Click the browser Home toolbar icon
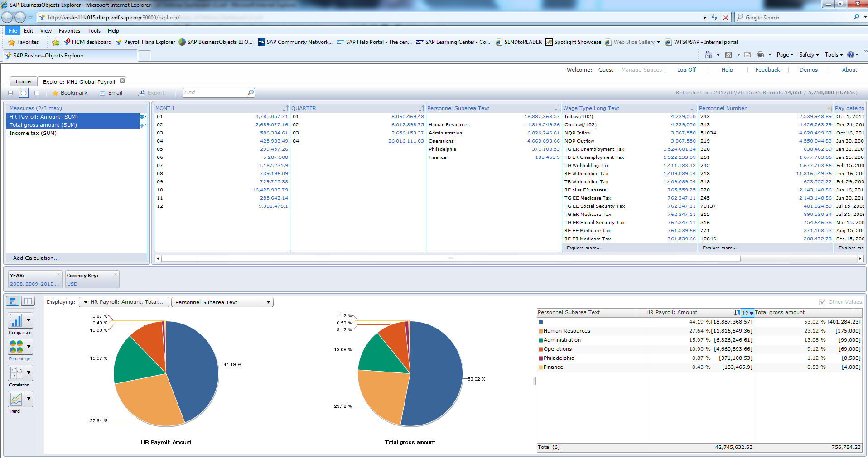This screenshot has height=458, width=868. tap(709, 55)
